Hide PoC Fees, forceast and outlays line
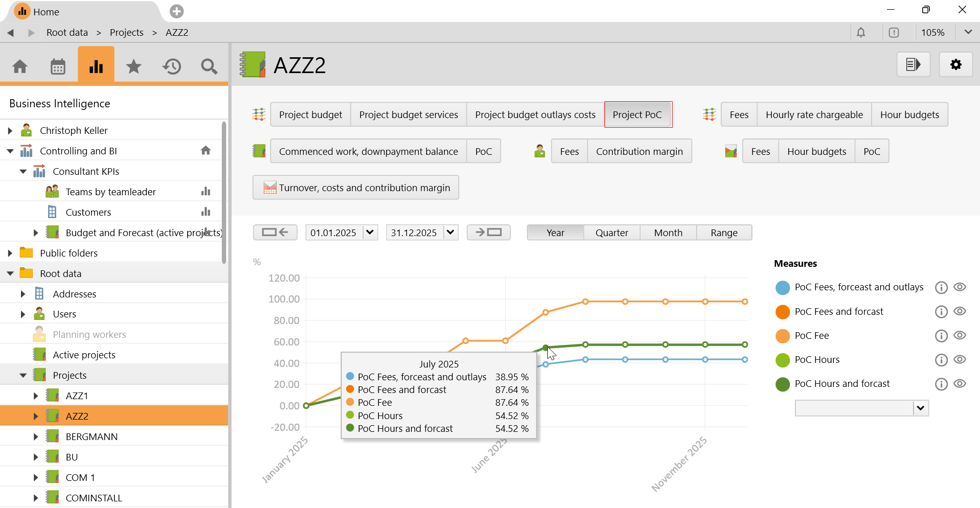The height and width of the screenshot is (508, 980). 960,287
